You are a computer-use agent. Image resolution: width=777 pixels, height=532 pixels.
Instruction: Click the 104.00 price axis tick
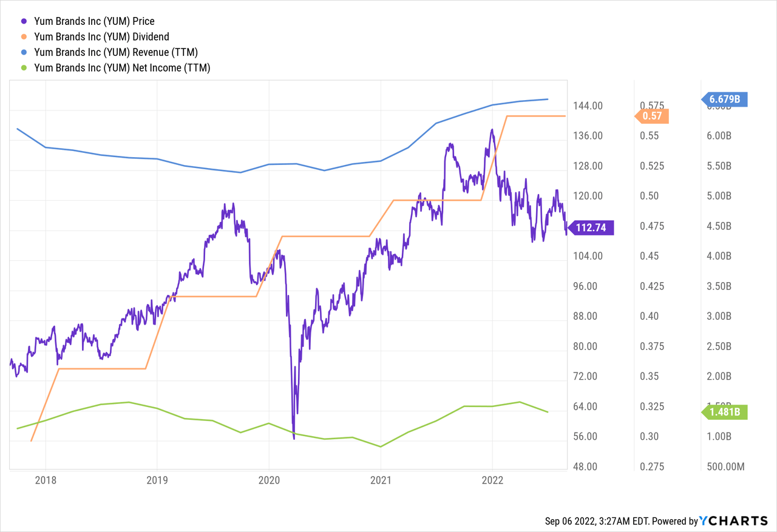click(x=588, y=256)
